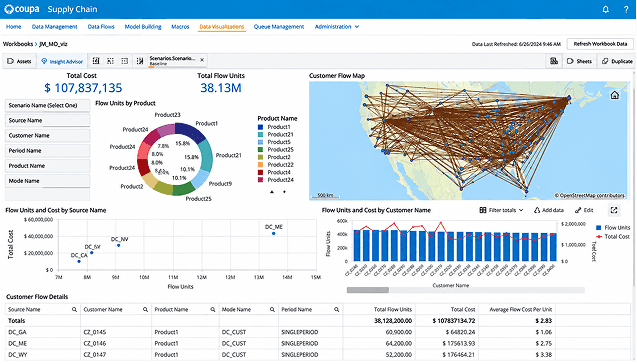Open the help question mark
The image size is (637, 364).
click(x=626, y=9)
